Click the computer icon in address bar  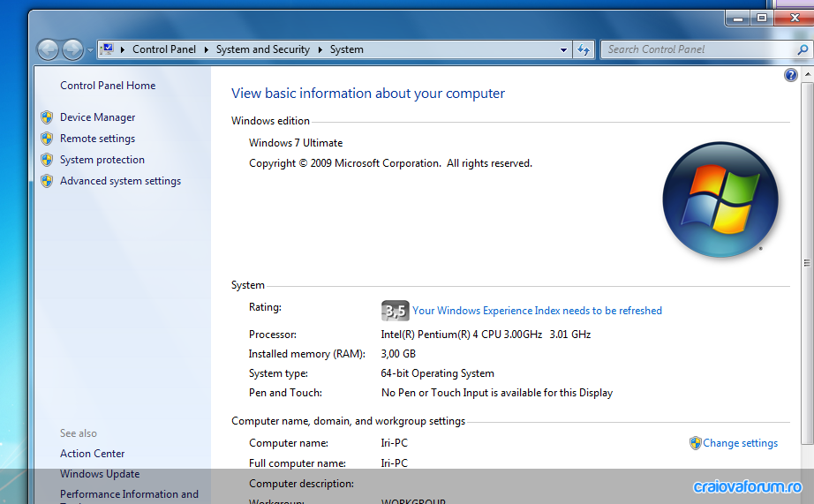coord(107,49)
